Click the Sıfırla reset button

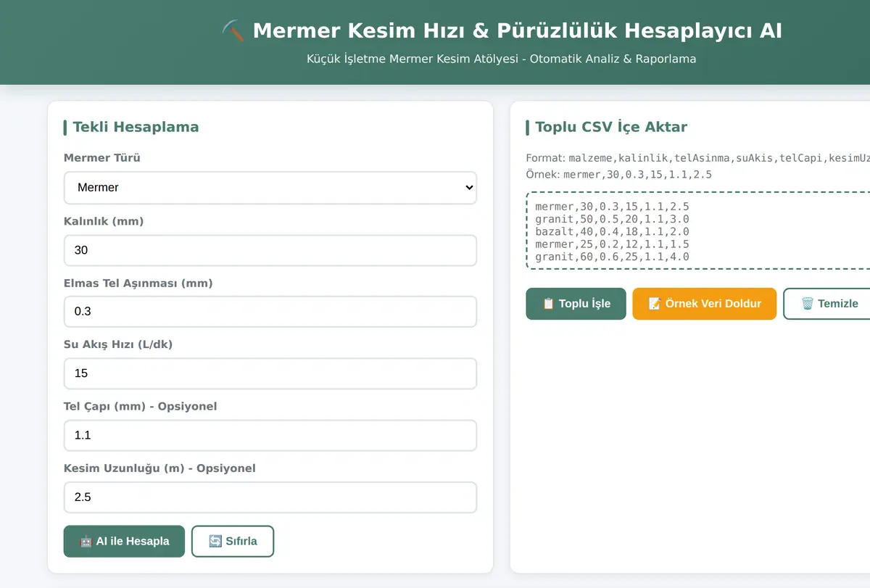233,541
